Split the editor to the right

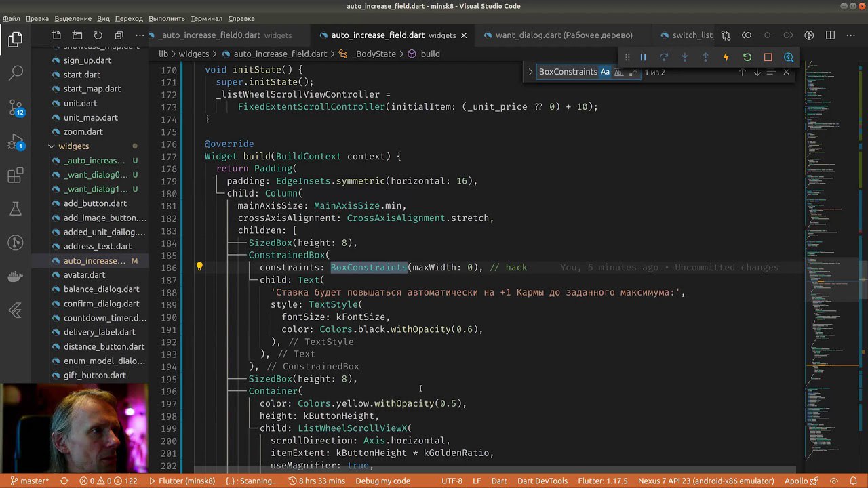[830, 35]
